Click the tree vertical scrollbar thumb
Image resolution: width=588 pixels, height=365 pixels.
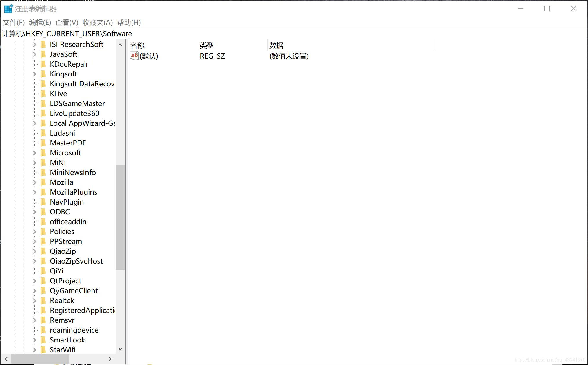tap(120, 217)
